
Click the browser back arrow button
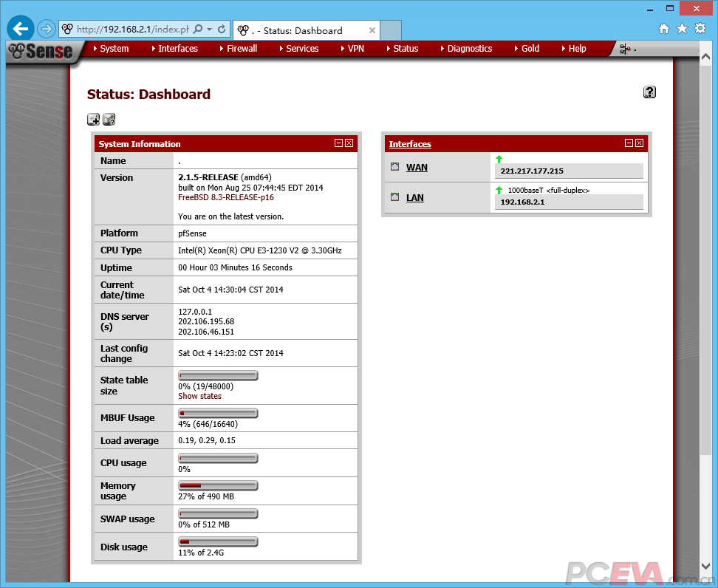21,29
